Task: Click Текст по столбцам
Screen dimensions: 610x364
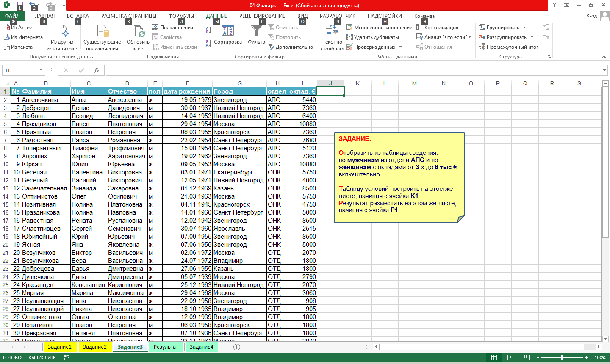Action: click(x=332, y=38)
